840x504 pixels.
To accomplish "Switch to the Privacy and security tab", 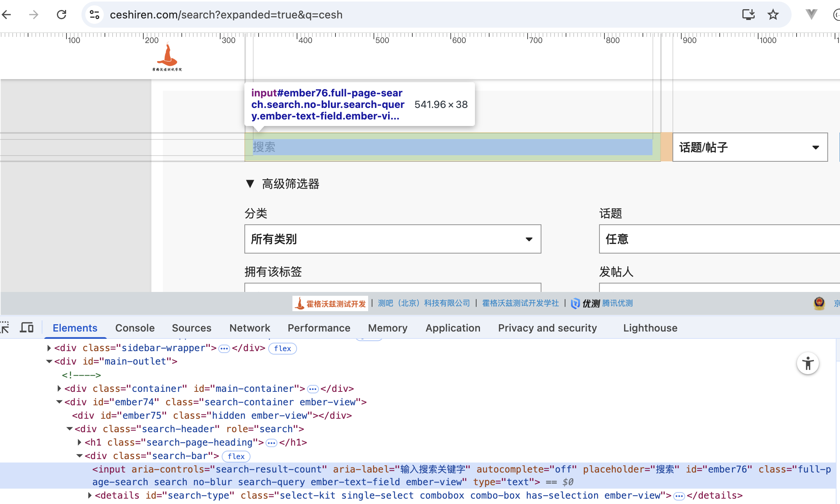I will [x=548, y=328].
